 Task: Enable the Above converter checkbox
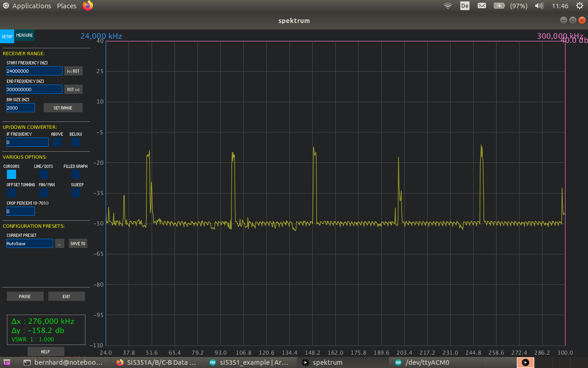(57, 143)
